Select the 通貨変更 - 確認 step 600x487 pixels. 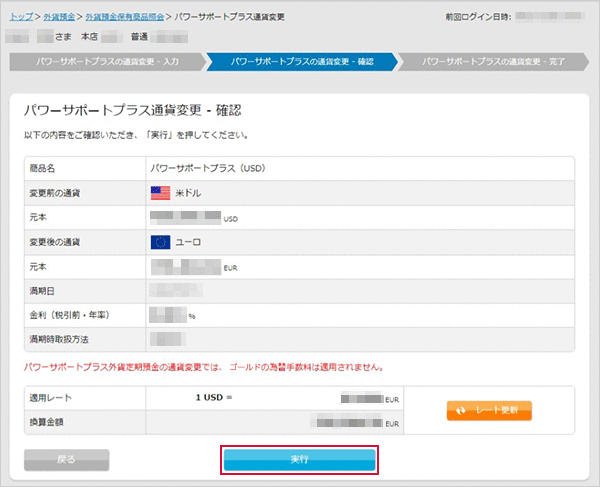click(x=301, y=62)
